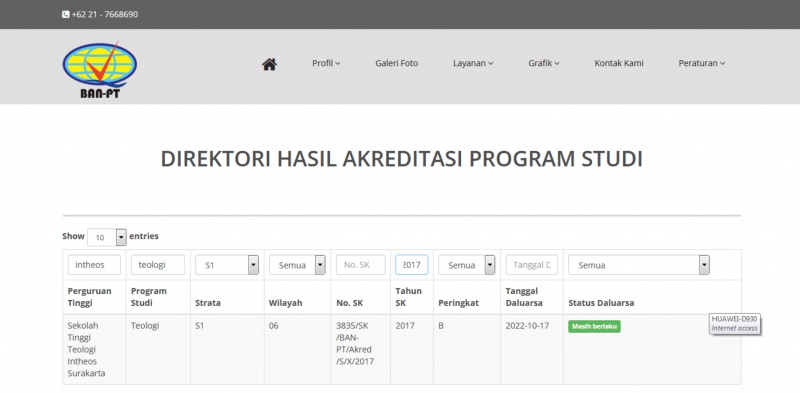Viewport: 800px width, 393px height.
Task: Open the Profil menu
Action: coord(326,63)
